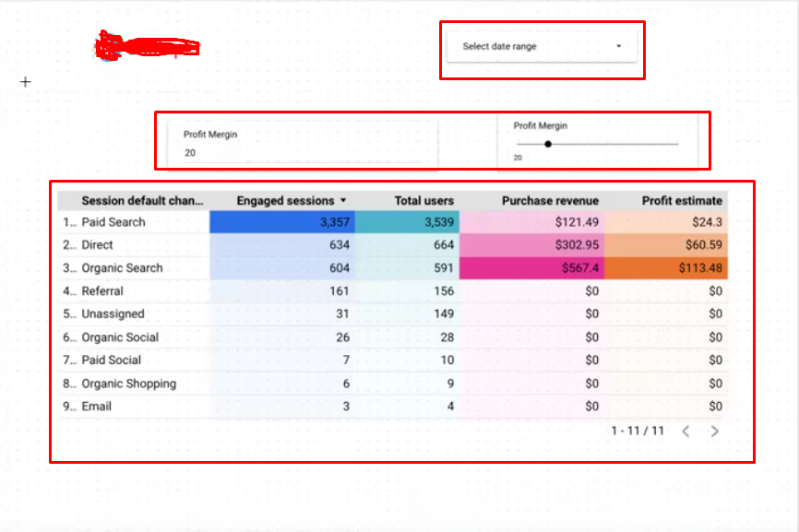Click the 3,357 engaged sessions cell
The height and width of the screenshot is (532, 799).
pos(282,222)
